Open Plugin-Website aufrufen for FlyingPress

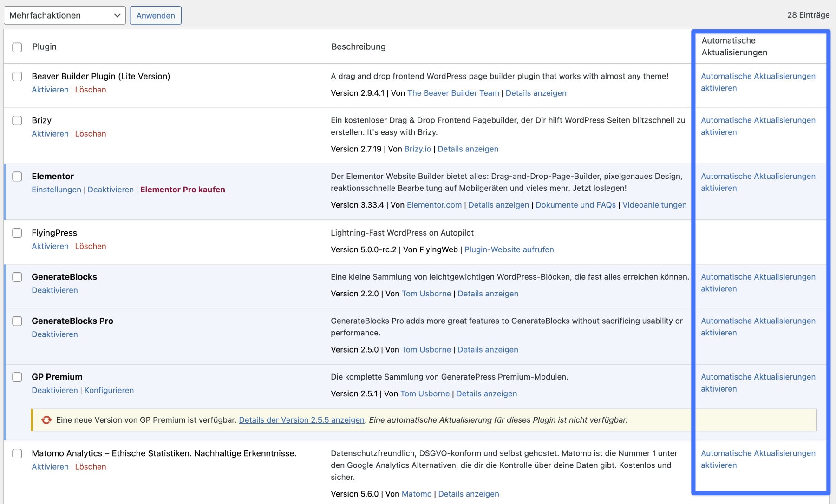pos(509,249)
